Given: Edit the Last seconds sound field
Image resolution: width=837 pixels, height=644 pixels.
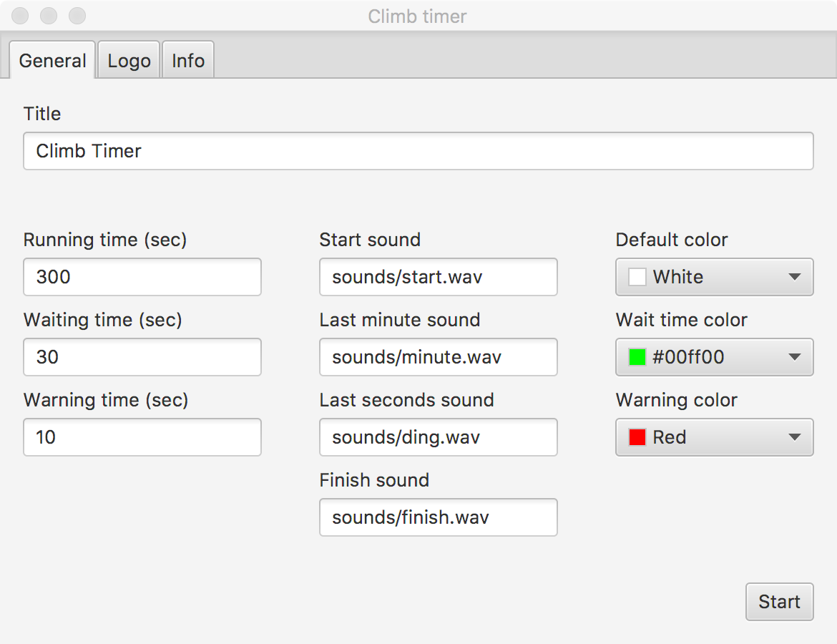Looking at the screenshot, I should (438, 437).
